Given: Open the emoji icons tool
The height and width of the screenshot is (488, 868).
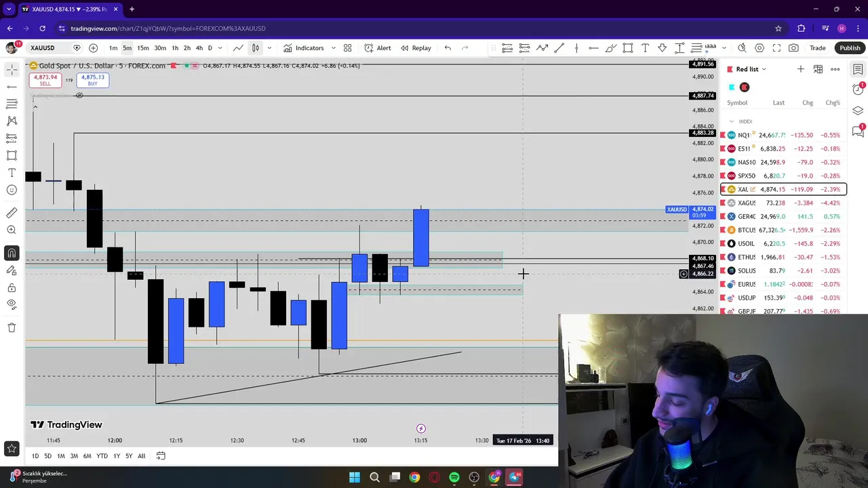Looking at the screenshot, I should [x=12, y=190].
